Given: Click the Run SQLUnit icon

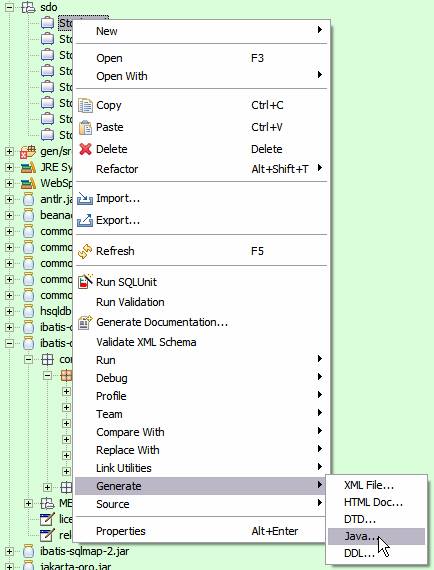Looking at the screenshot, I should click(85, 282).
